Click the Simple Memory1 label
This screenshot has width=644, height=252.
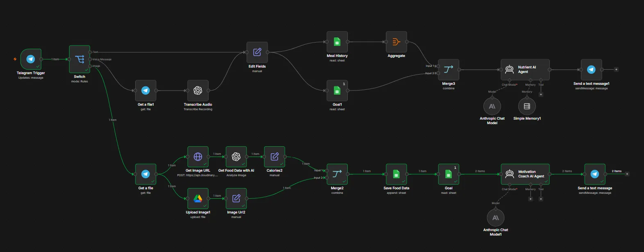[x=527, y=118]
